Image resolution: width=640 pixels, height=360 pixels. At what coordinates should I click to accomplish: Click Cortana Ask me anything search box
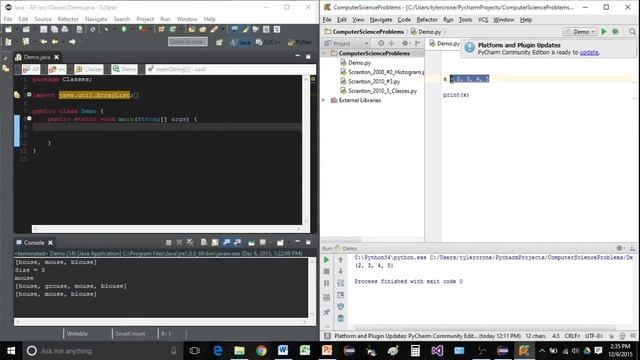pos(102,351)
